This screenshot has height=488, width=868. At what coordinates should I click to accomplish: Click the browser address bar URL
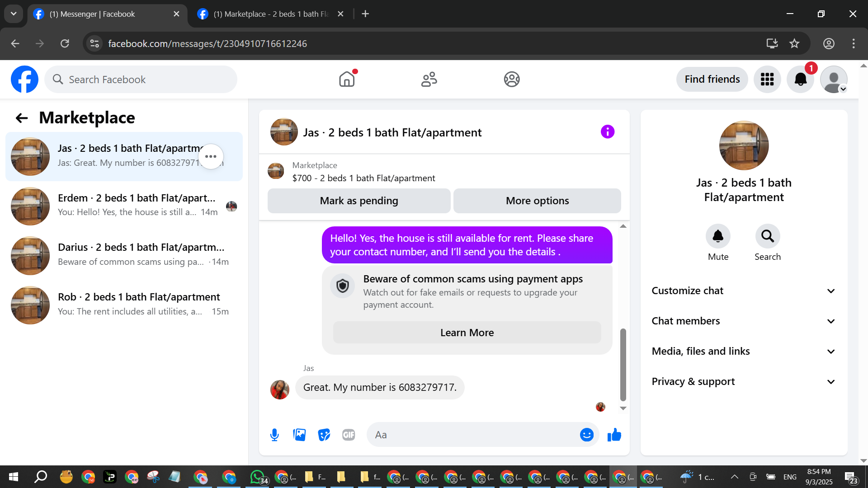pyautogui.click(x=208, y=43)
